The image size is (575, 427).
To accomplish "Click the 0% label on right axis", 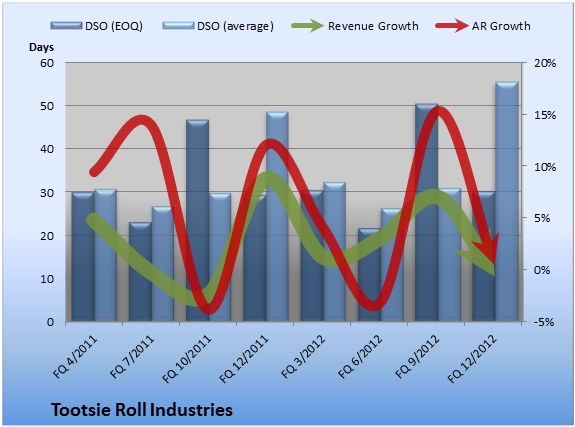I will click(542, 270).
